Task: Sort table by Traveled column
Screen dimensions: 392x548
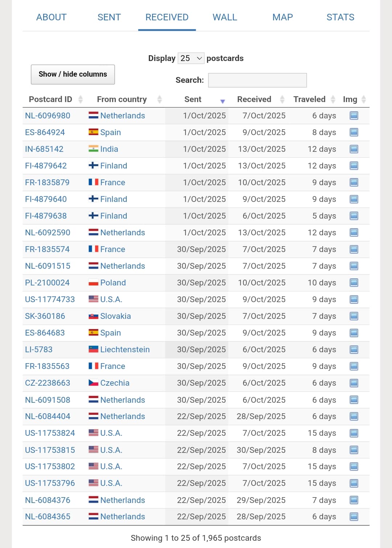Action: [x=310, y=100]
